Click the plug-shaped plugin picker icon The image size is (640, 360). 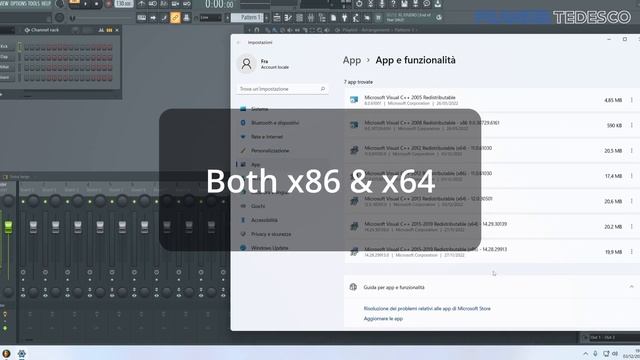click(x=344, y=18)
